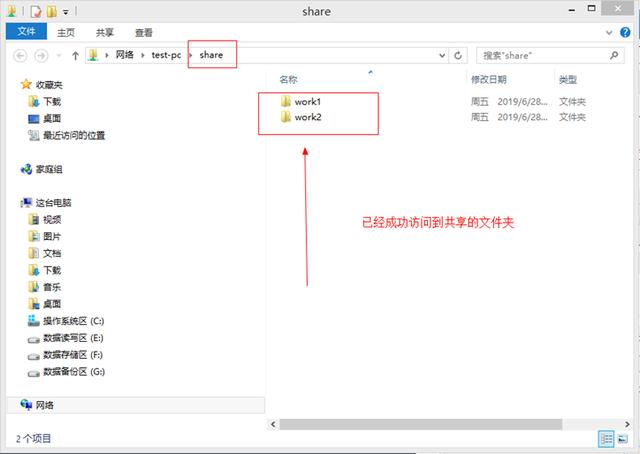Image resolution: width=640 pixels, height=454 pixels.
Task: Open recent locations dropdown arrow
Action: (x=59, y=56)
